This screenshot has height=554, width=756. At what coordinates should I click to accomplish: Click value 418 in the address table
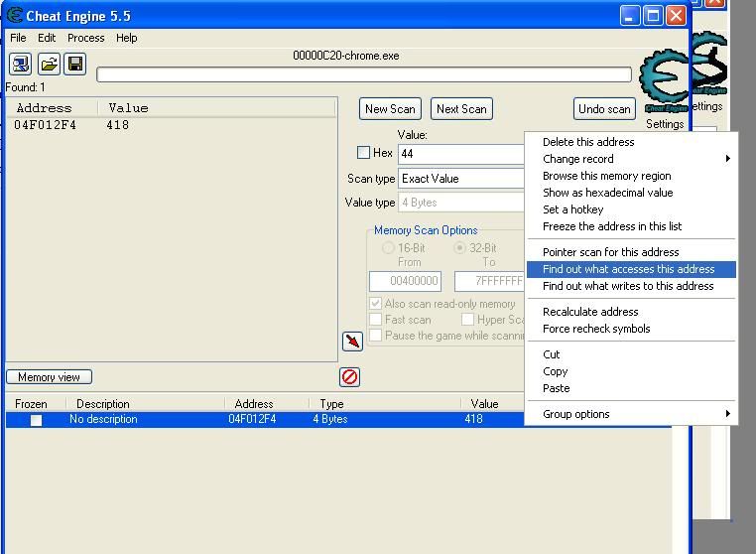point(473,419)
